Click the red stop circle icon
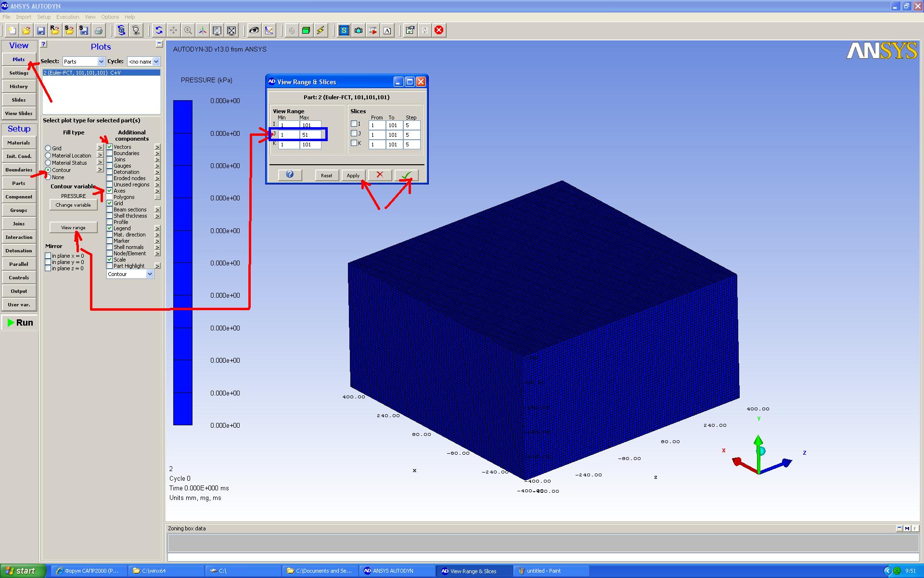The height and width of the screenshot is (578, 924). click(x=439, y=30)
